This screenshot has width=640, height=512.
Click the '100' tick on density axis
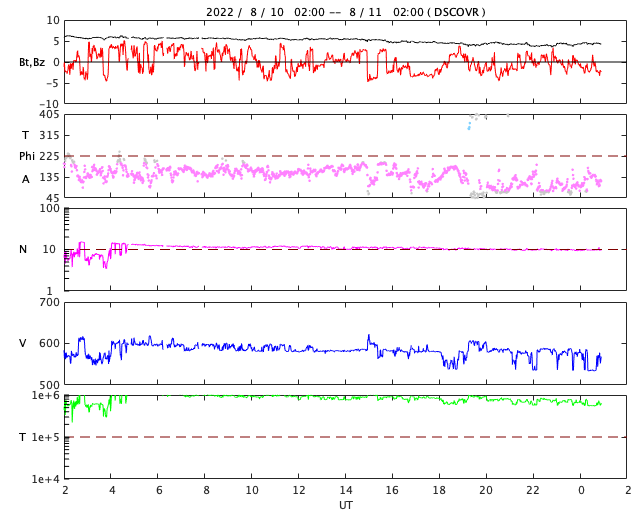point(49,209)
